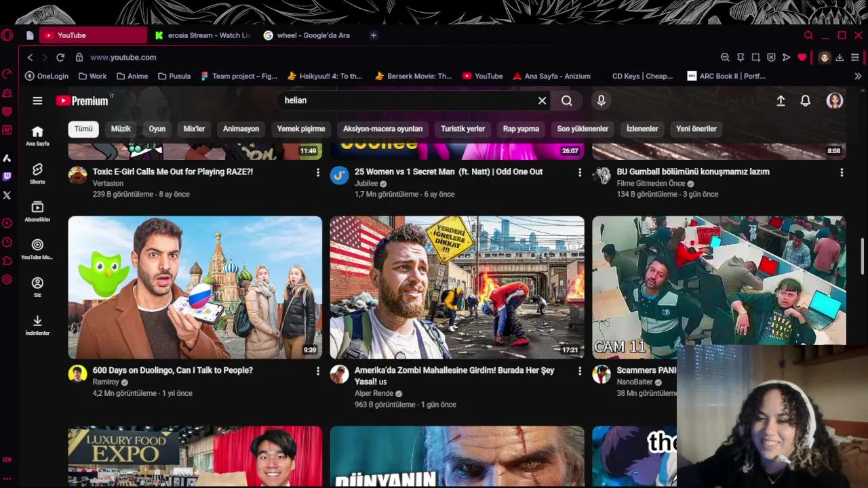Screen dimensions: 868x488
Task: Open the Anime bookmarks folder
Action: coord(132,76)
